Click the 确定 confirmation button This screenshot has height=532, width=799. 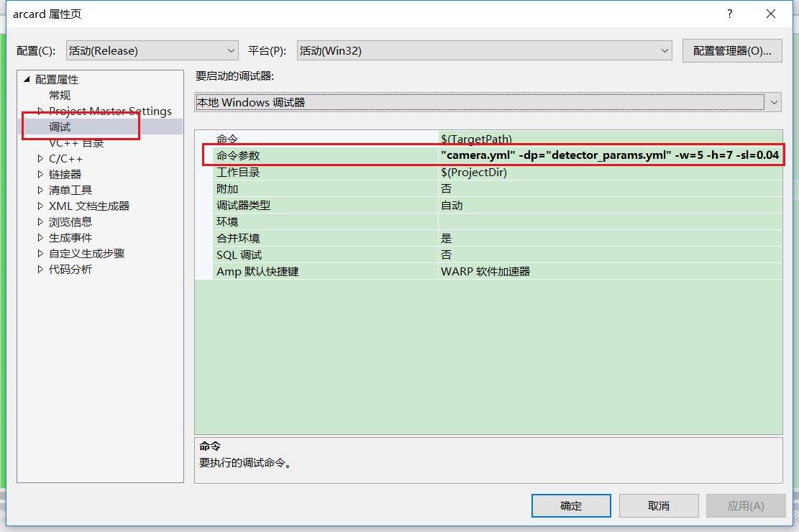571,505
